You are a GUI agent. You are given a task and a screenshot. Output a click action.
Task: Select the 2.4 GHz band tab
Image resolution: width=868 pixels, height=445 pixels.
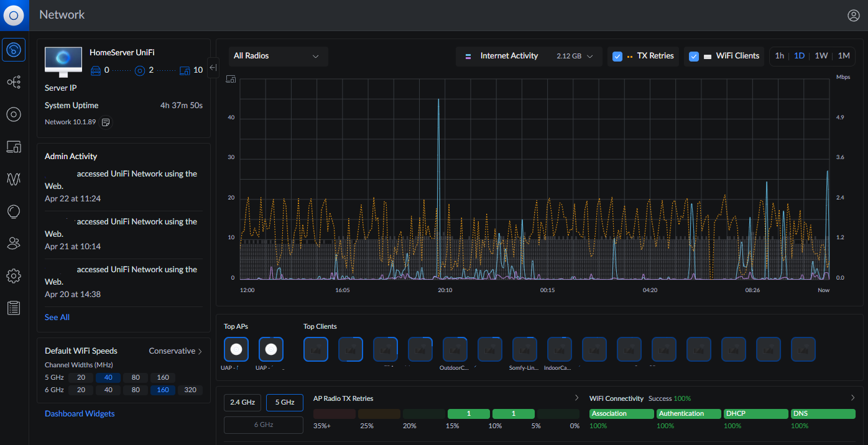(242, 403)
